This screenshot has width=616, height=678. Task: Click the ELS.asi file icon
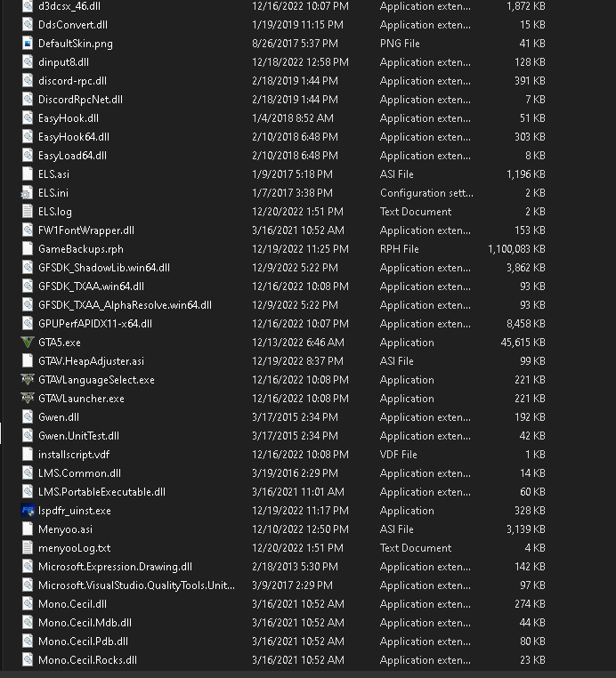[28, 174]
